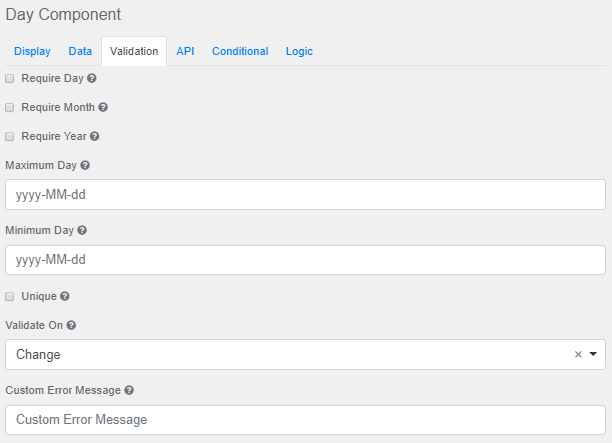Click the help icon next to Require Day
This screenshot has width=612, height=443.
coord(92,78)
